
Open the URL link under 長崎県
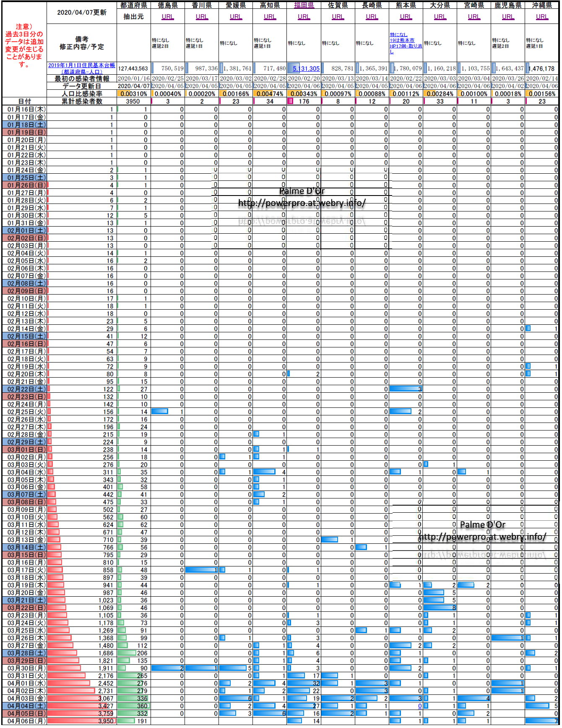tap(372, 17)
